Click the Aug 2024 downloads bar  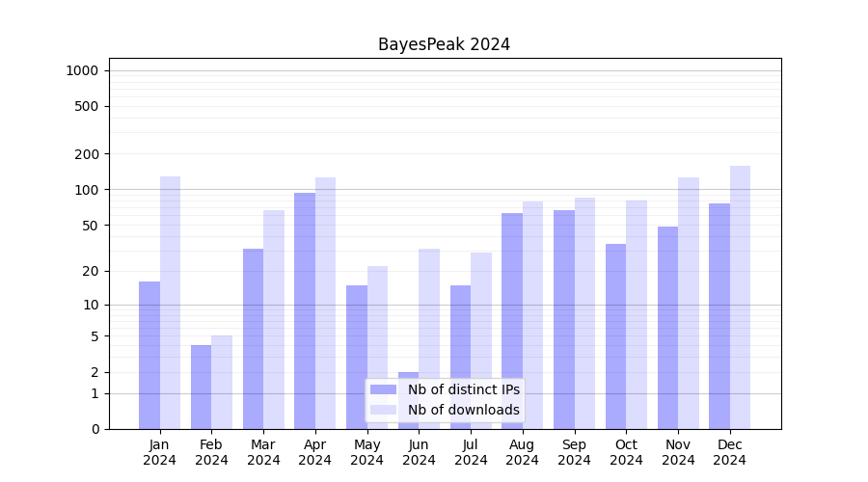532,314
